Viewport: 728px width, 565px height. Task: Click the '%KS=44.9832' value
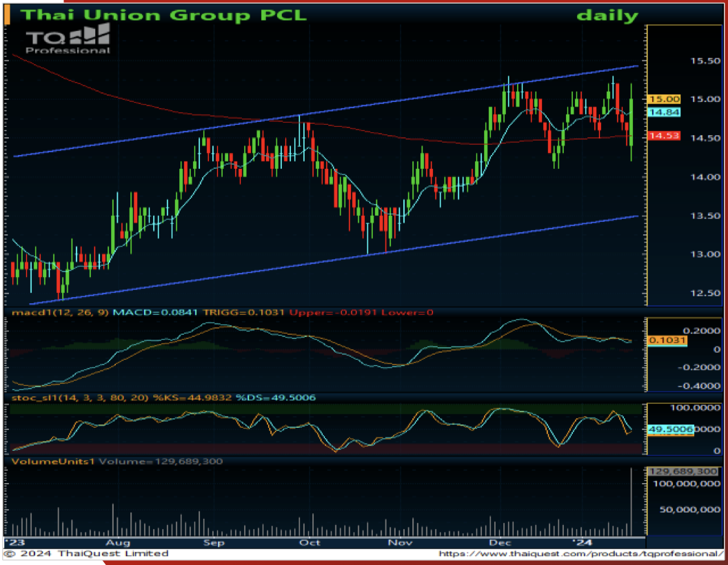coord(192,398)
